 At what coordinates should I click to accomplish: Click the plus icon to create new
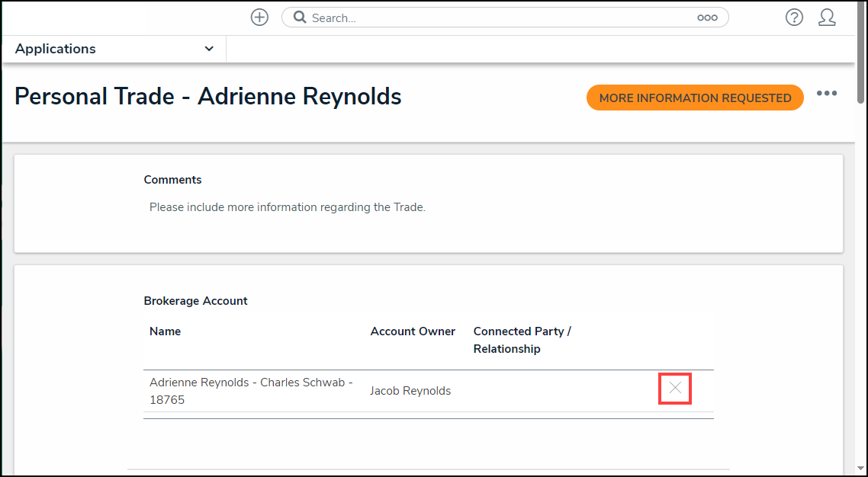(259, 18)
